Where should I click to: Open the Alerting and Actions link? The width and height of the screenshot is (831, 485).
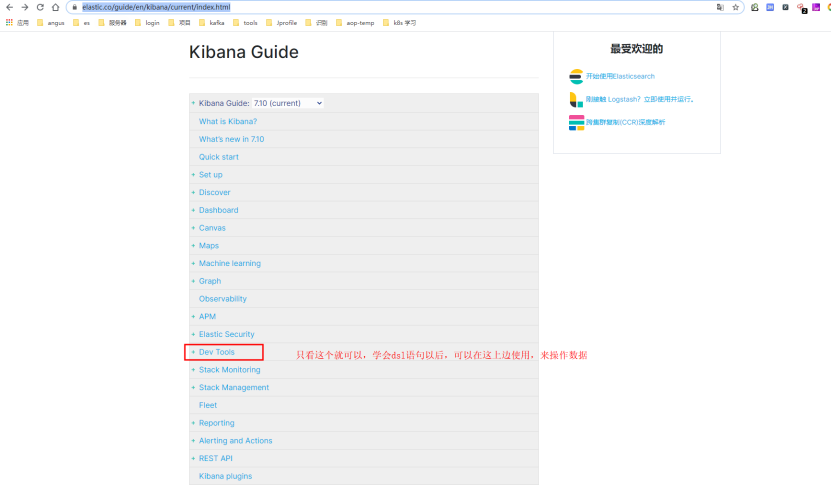[236, 440]
